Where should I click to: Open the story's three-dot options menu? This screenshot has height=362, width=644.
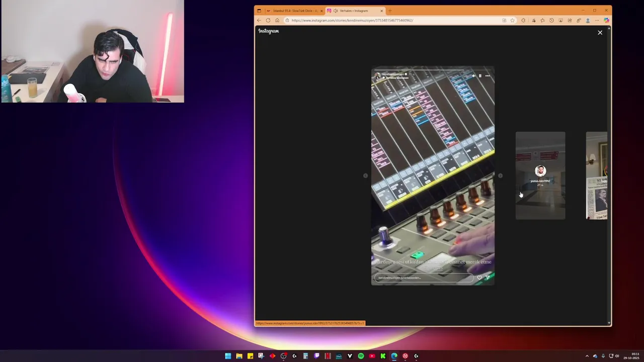tap(487, 76)
